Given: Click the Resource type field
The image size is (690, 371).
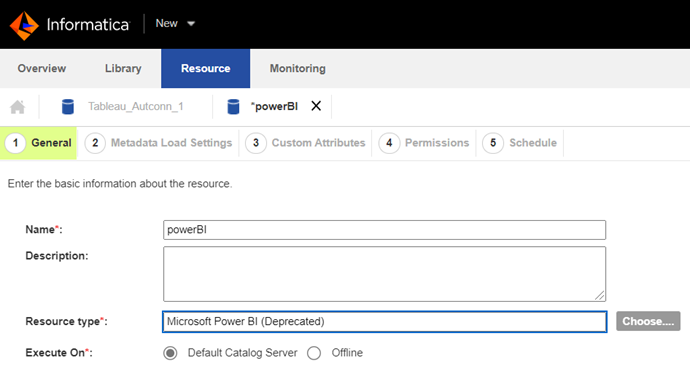Looking at the screenshot, I should [x=384, y=322].
